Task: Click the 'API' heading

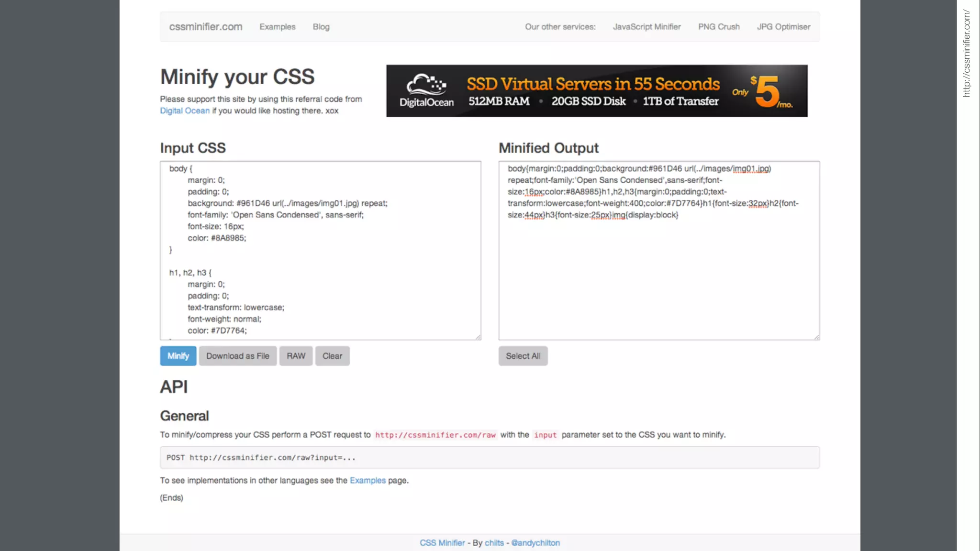Action: pos(174,386)
